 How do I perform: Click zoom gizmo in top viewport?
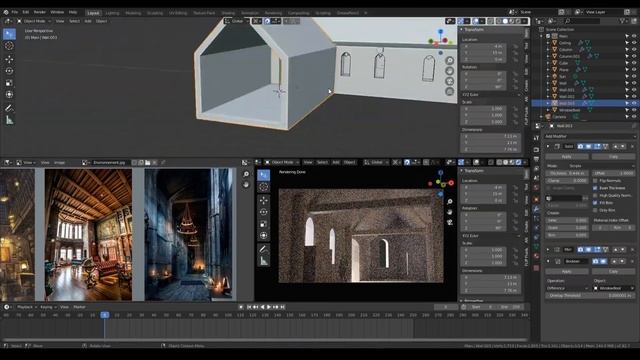(449, 60)
